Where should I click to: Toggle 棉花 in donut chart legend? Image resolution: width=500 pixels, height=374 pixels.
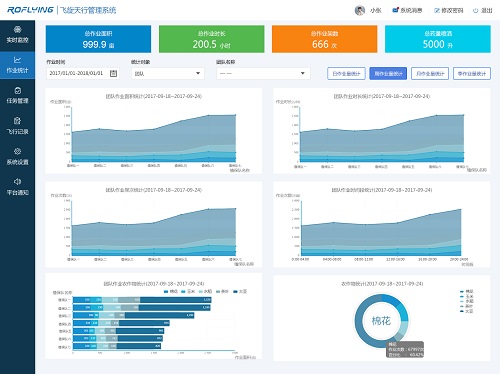point(467,291)
